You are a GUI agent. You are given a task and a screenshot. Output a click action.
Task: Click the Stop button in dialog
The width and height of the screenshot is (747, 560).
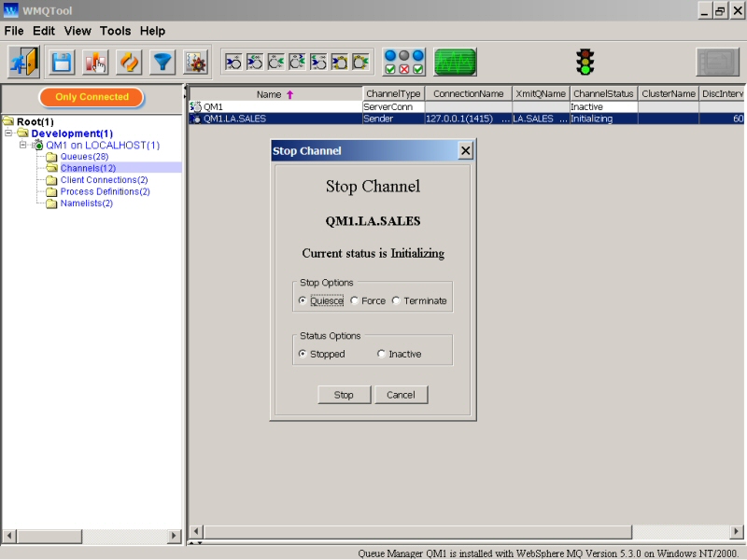tap(344, 395)
